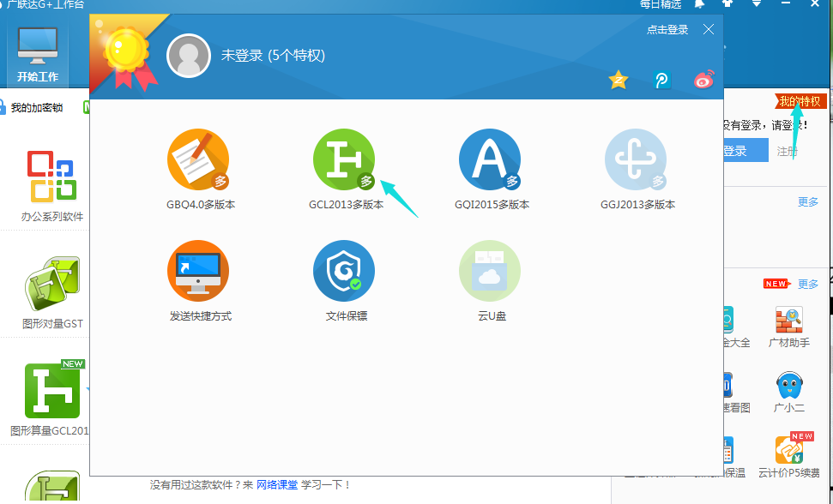Click 点击登录 link in popup
Image resolution: width=833 pixels, height=504 pixels.
point(667,30)
